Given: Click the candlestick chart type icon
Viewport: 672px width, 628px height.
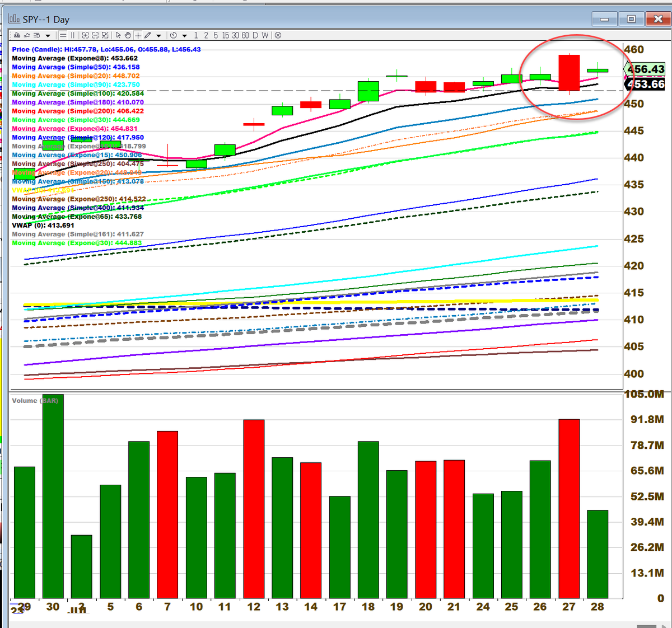Looking at the screenshot, I should point(17,35).
